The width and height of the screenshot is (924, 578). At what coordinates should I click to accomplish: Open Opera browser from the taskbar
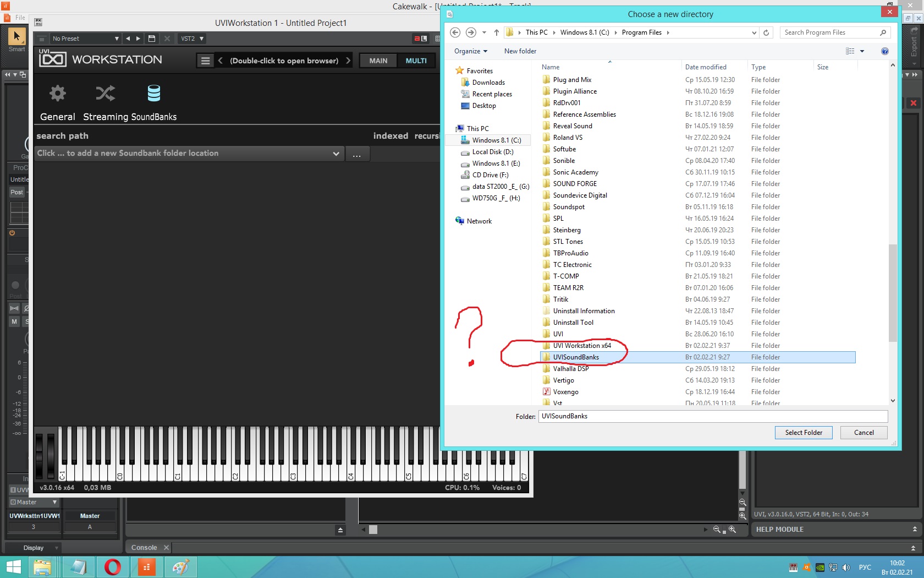[112, 567]
